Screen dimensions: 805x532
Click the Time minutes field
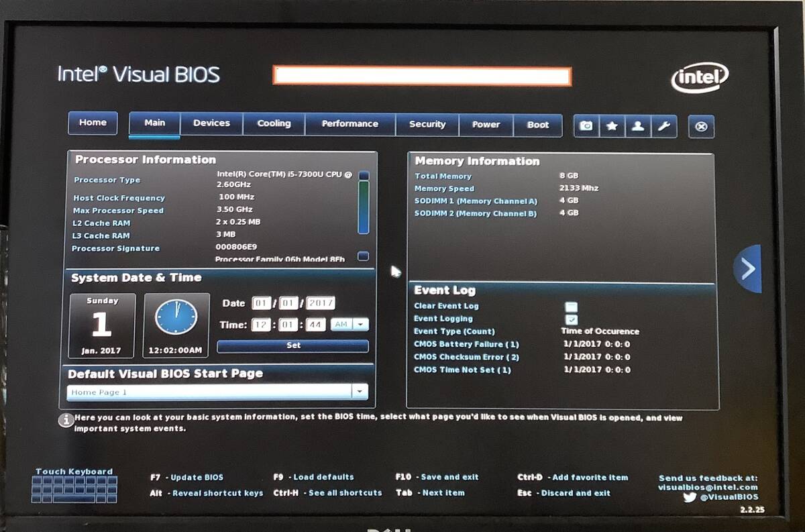(x=288, y=325)
